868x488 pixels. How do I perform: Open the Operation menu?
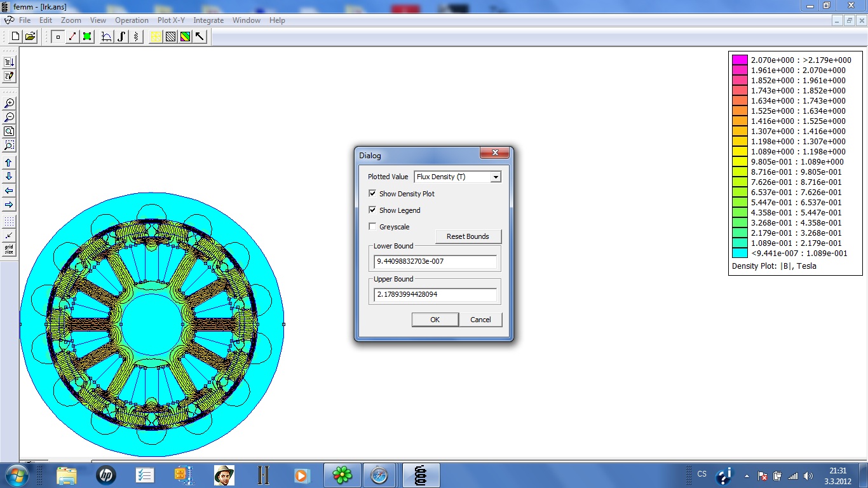pos(132,20)
